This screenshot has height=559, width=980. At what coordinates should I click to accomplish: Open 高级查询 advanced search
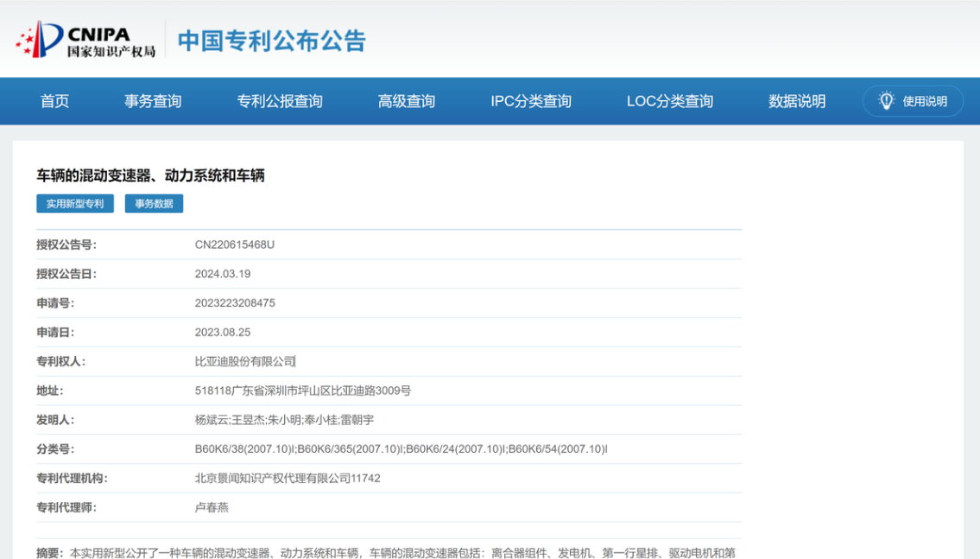[407, 101]
